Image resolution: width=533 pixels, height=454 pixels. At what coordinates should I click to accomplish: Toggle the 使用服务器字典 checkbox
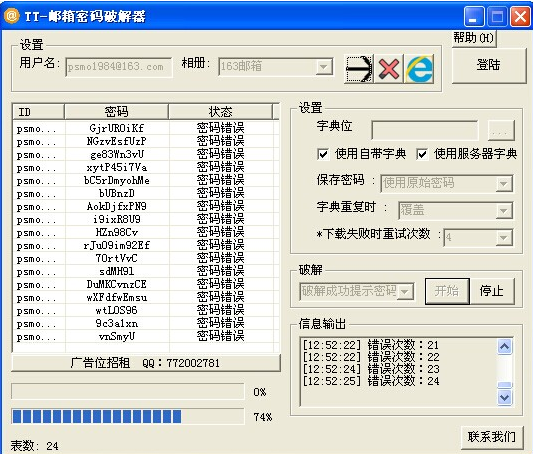point(422,154)
